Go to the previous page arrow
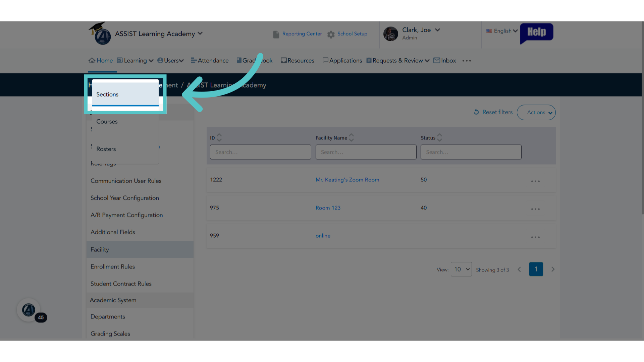This screenshot has width=644, height=362. 519,269
